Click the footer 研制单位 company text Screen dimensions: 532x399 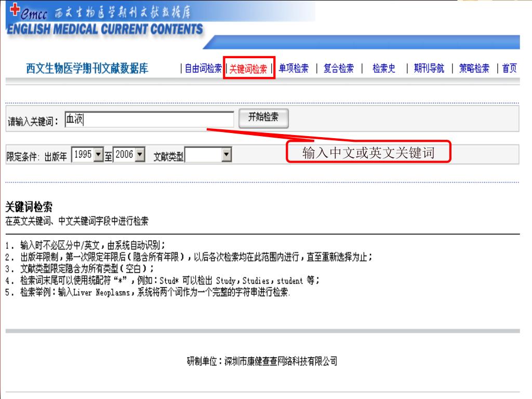[x=262, y=362]
